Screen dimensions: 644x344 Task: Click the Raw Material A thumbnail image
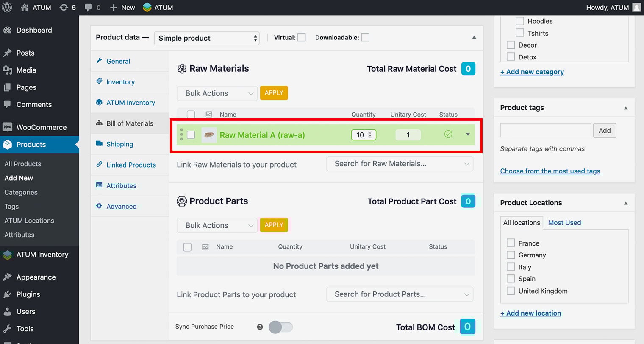[209, 135]
